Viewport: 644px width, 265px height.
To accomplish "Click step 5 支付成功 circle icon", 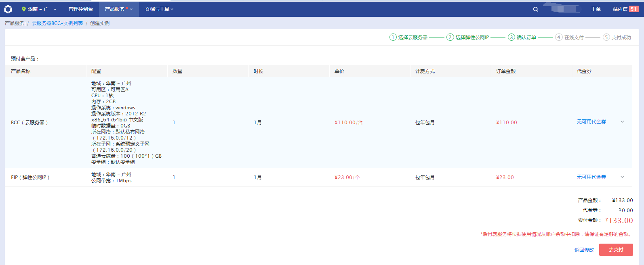I will pos(606,37).
